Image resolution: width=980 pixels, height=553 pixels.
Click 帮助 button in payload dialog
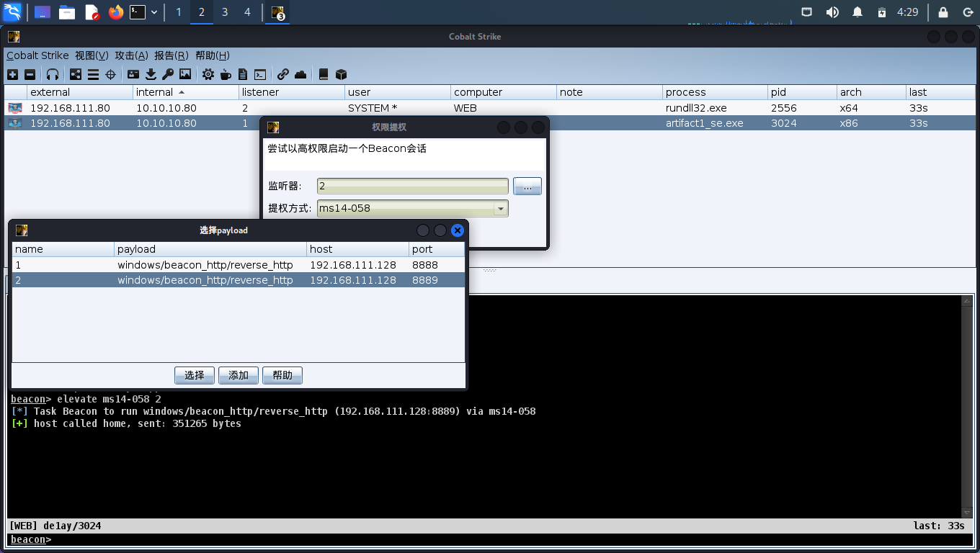coord(282,375)
